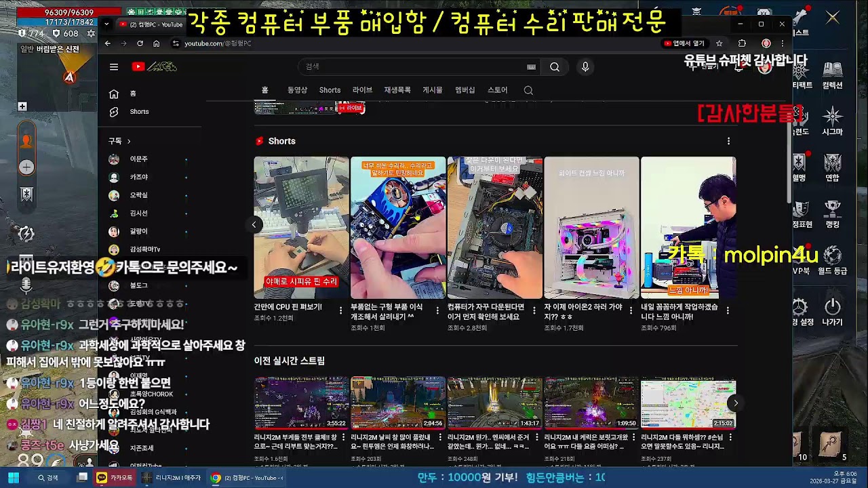Start voice search with the microphone icon
This screenshot has width=868, height=488.
pyautogui.click(x=585, y=66)
